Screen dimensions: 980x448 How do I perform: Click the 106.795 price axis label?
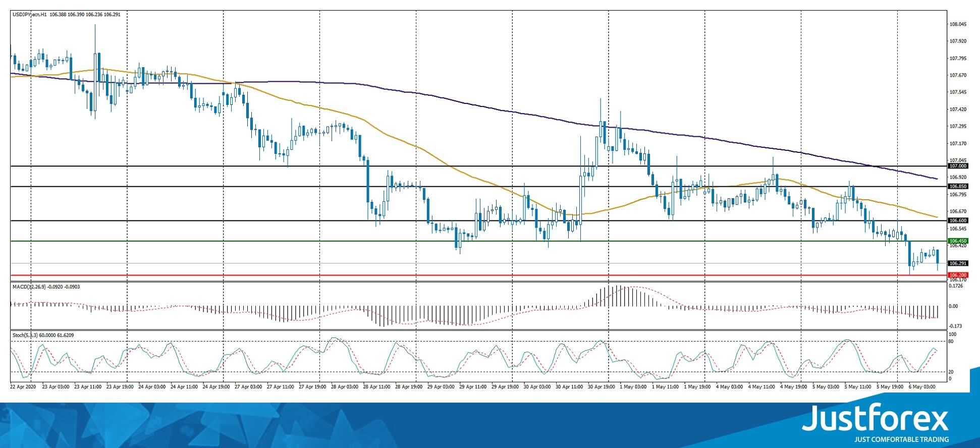(958, 195)
